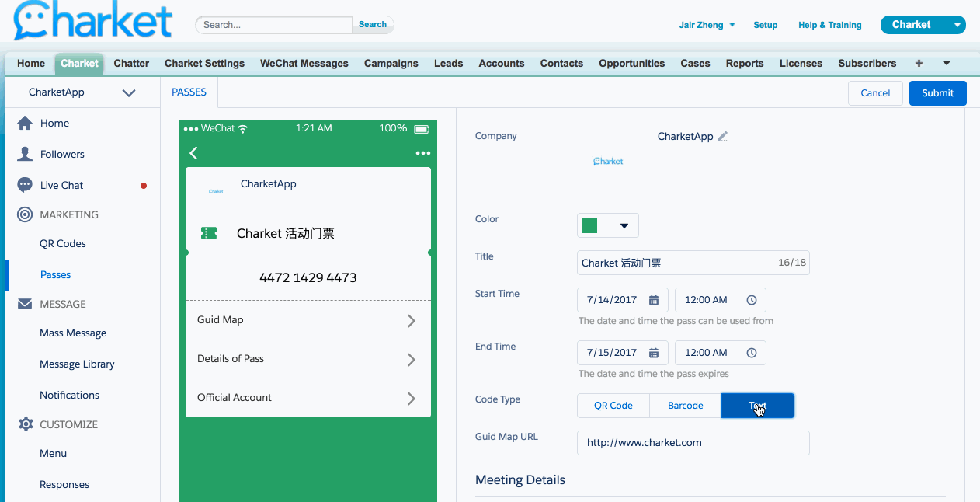Switch to the Campaigns tab

pyautogui.click(x=391, y=64)
